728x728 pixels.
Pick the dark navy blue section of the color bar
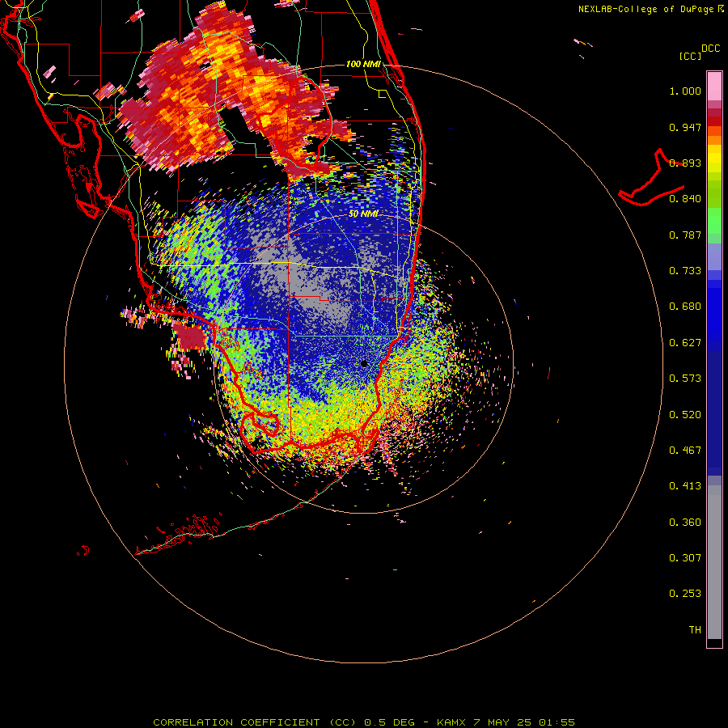click(714, 413)
